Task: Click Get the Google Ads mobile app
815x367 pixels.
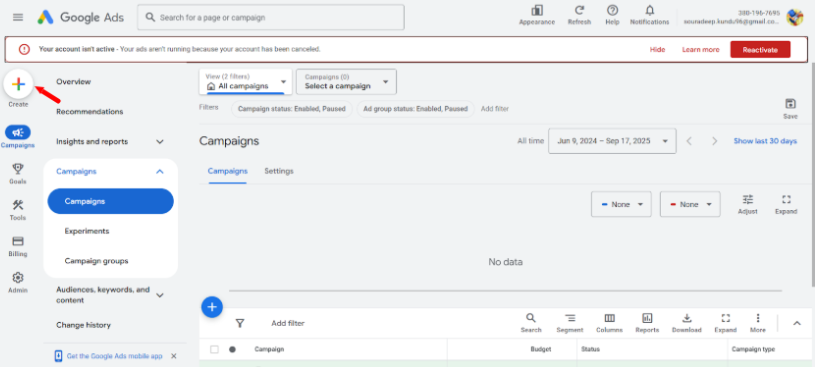Action: 114,356
